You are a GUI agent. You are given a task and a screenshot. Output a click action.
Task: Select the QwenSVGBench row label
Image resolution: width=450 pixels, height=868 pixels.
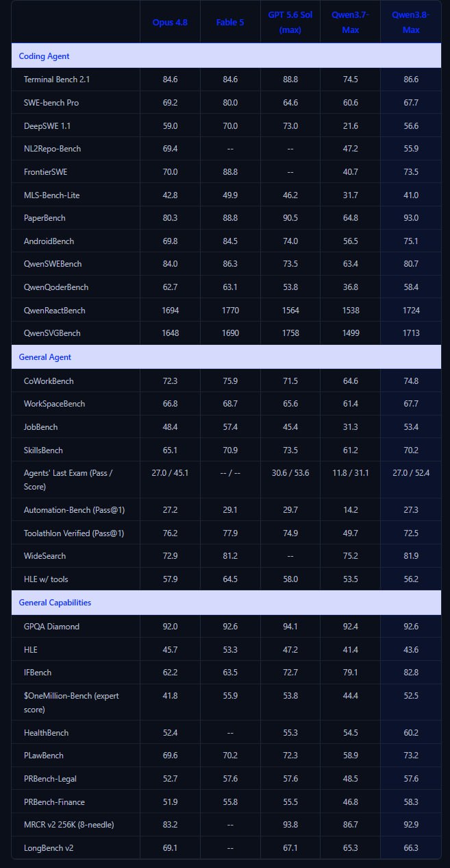[x=52, y=333]
